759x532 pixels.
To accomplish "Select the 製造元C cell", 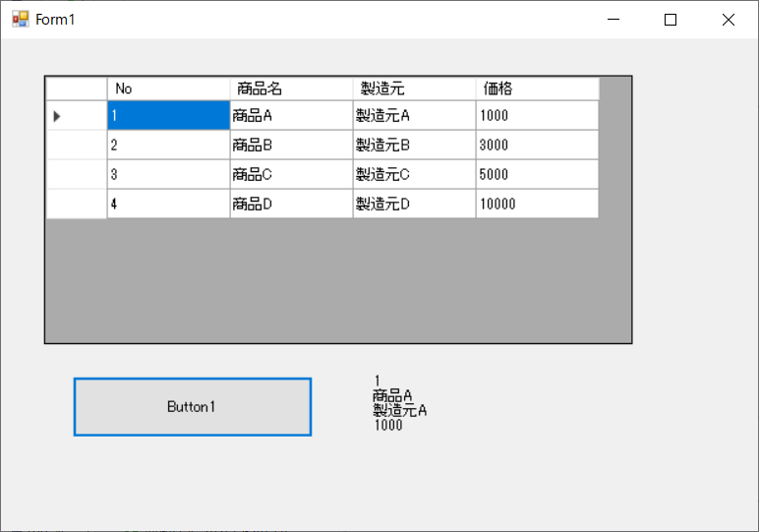I will (x=414, y=174).
